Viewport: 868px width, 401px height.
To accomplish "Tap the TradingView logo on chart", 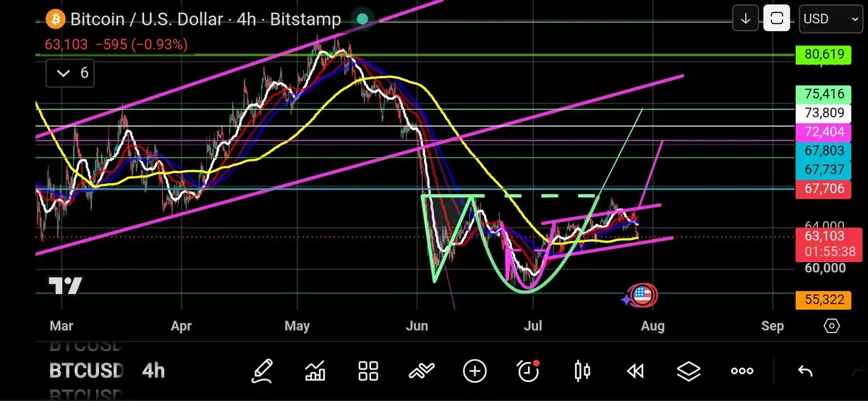I will [65, 285].
